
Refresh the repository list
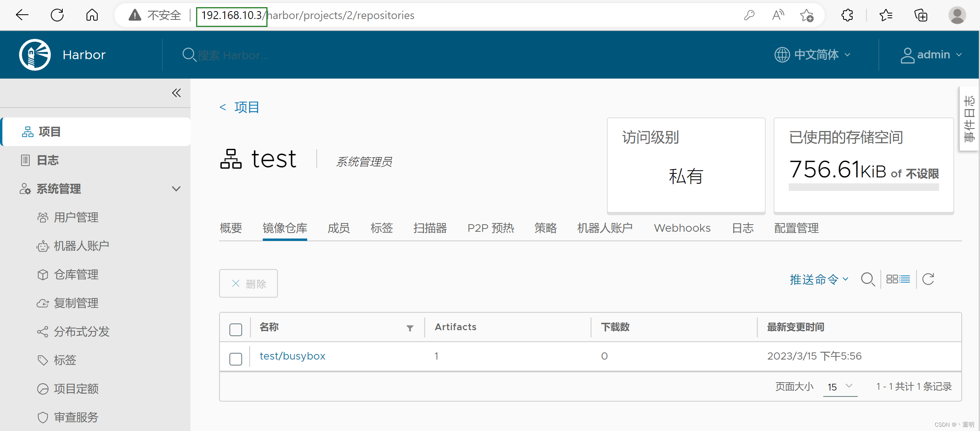tap(928, 279)
